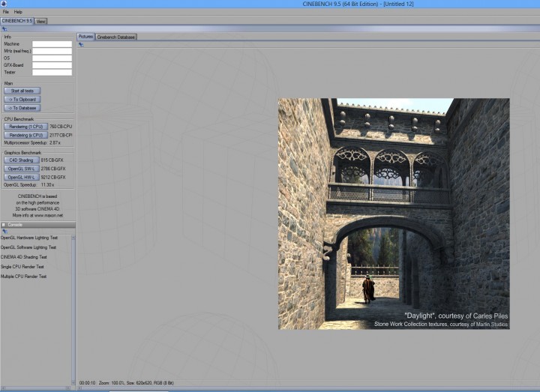Click 'OpenGL Hardware Lighting Test' console line

coord(29,238)
